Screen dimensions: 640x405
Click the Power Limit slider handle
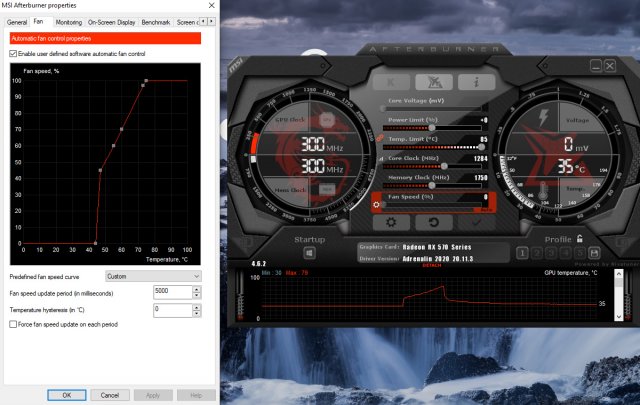tap(431, 128)
